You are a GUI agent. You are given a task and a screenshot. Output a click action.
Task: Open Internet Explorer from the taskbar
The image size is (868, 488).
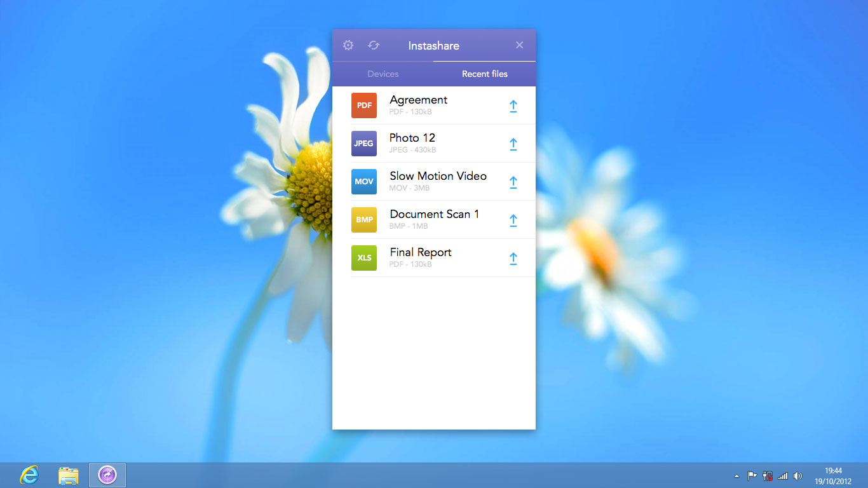pos(29,475)
